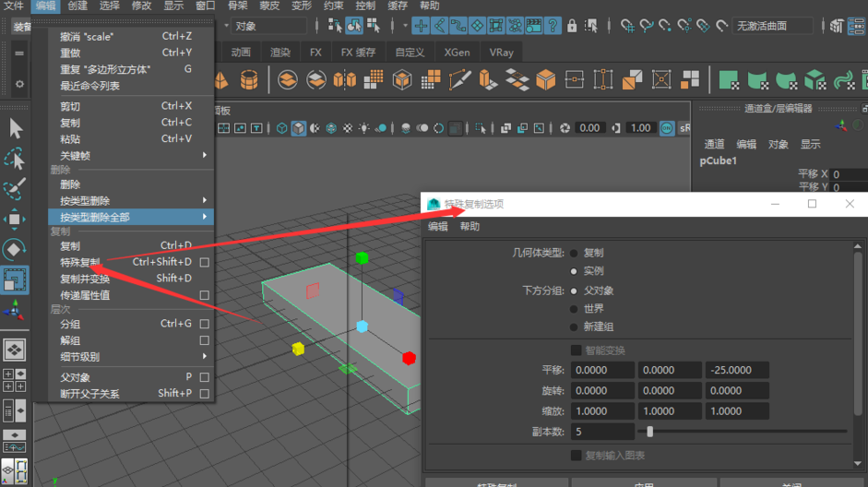This screenshot has width=868, height=487.
Task: Open 对象 menu in channel box
Action: (778, 145)
